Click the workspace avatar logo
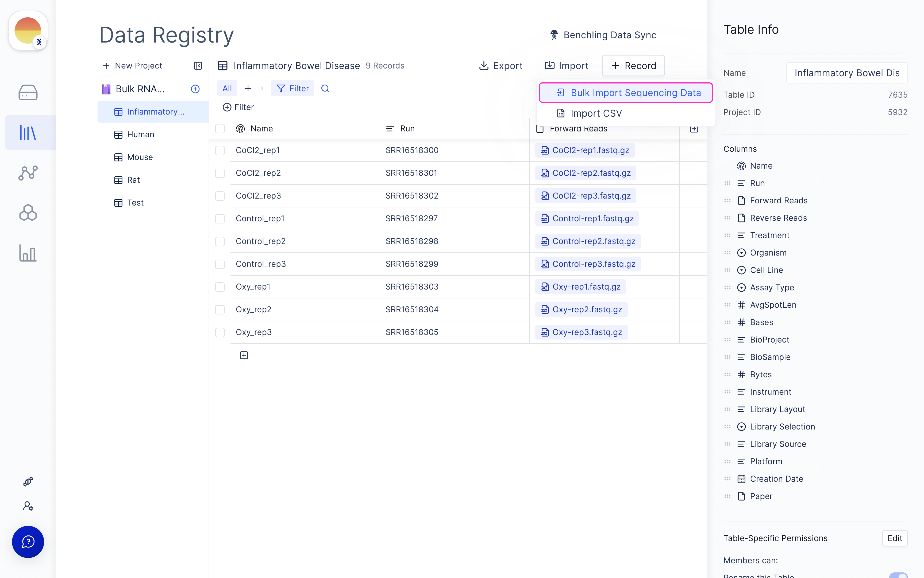This screenshot has height=578, width=924. point(28,31)
